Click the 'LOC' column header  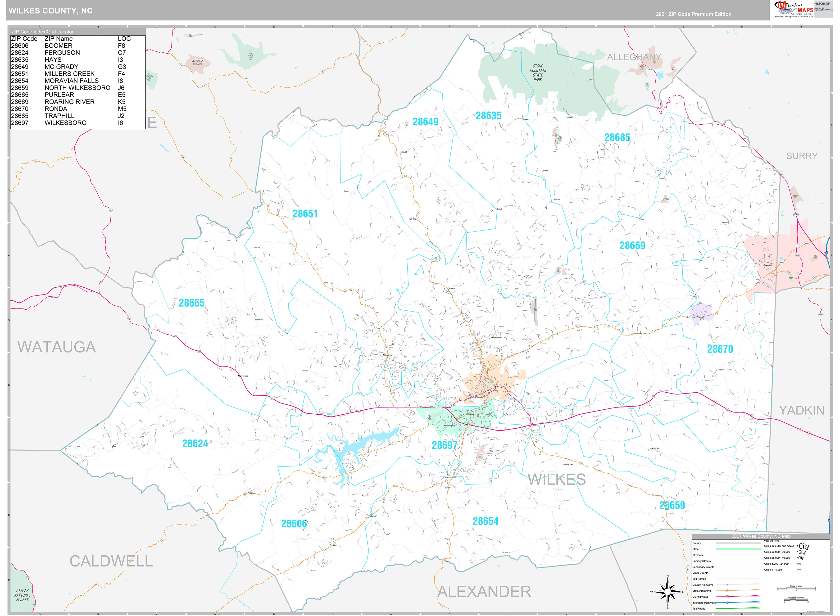click(124, 39)
